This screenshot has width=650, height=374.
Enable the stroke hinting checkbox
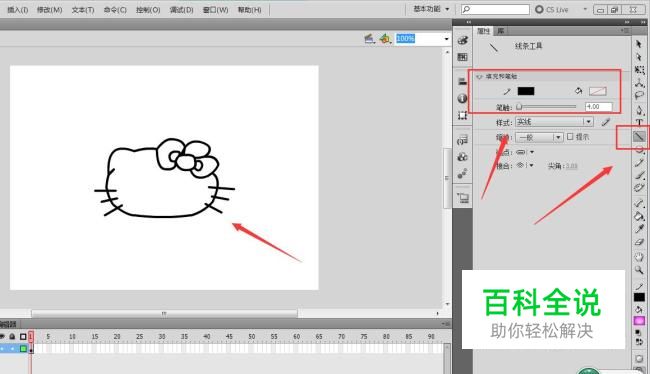coord(570,136)
